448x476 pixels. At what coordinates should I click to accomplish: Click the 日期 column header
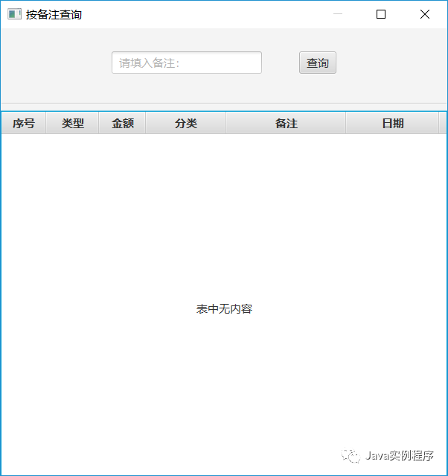click(392, 124)
